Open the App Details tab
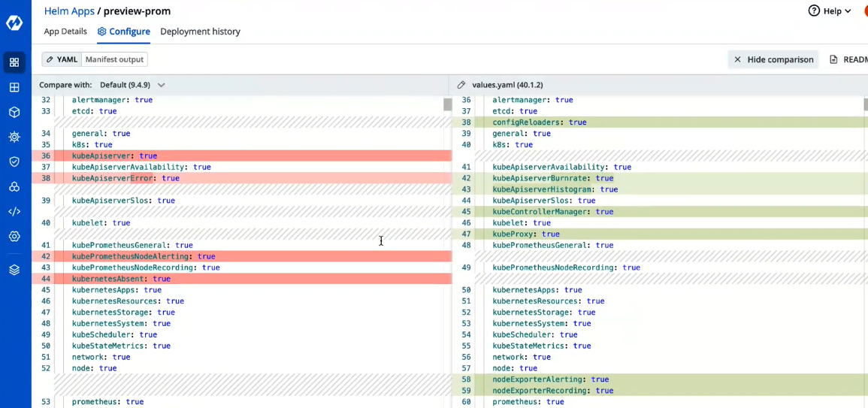Image resolution: width=868 pixels, height=408 pixels. pyautogui.click(x=65, y=32)
